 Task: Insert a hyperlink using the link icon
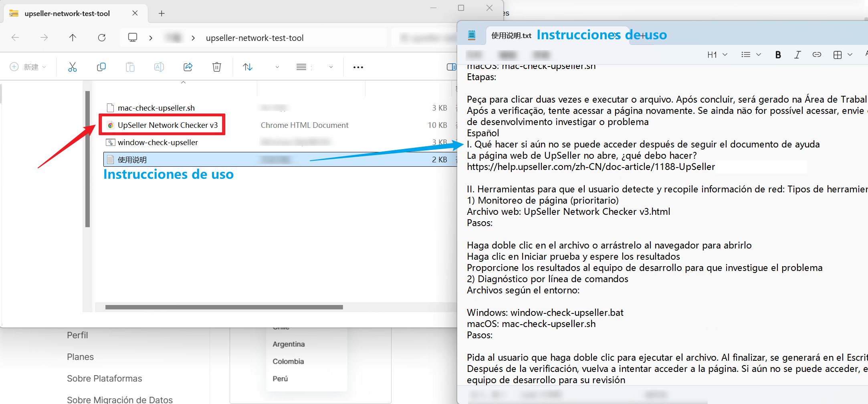click(817, 55)
